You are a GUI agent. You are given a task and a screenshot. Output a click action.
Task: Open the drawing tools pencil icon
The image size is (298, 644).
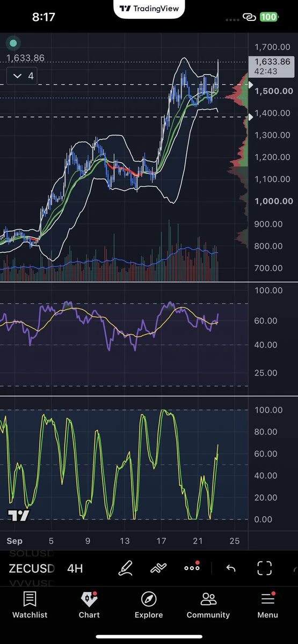coord(126,568)
